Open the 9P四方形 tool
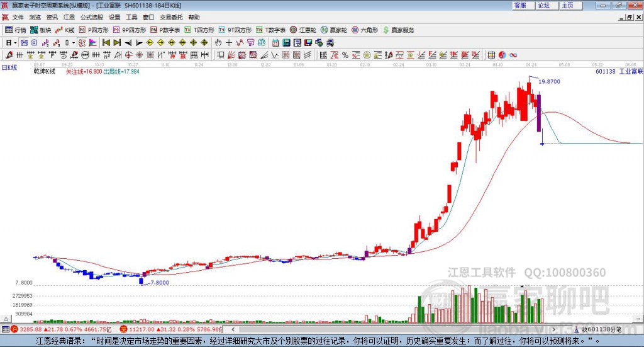The width and height of the screenshot is (644, 347). (130, 30)
